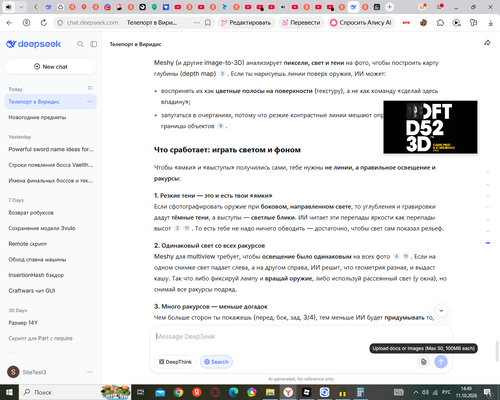Open the volume control in tray
This screenshot has width=500, height=400.
point(425,392)
